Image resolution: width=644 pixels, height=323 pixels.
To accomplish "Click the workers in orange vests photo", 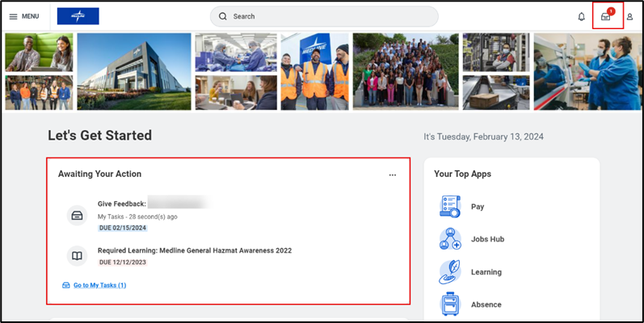I will click(314, 71).
